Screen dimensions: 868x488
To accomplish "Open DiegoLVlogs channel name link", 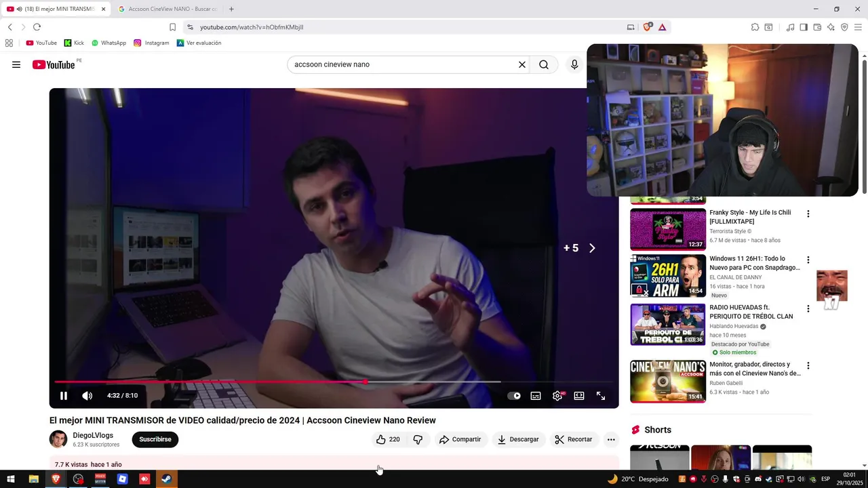I will [93, 435].
